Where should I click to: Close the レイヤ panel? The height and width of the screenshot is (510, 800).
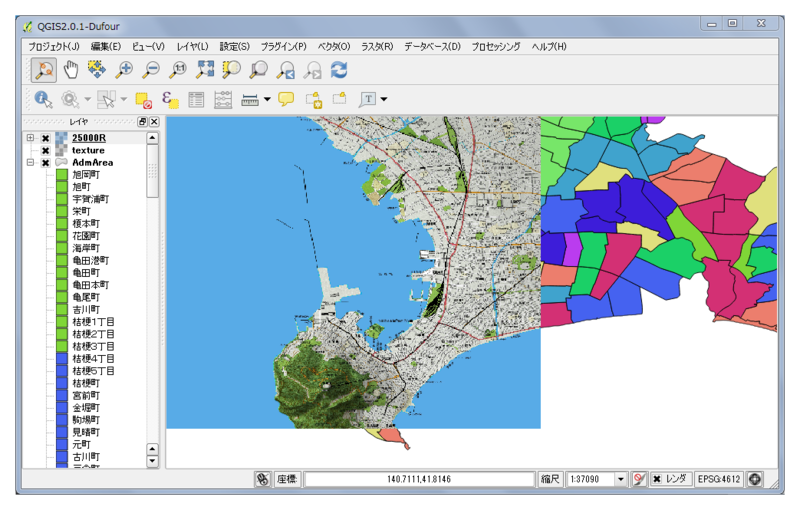click(x=154, y=121)
